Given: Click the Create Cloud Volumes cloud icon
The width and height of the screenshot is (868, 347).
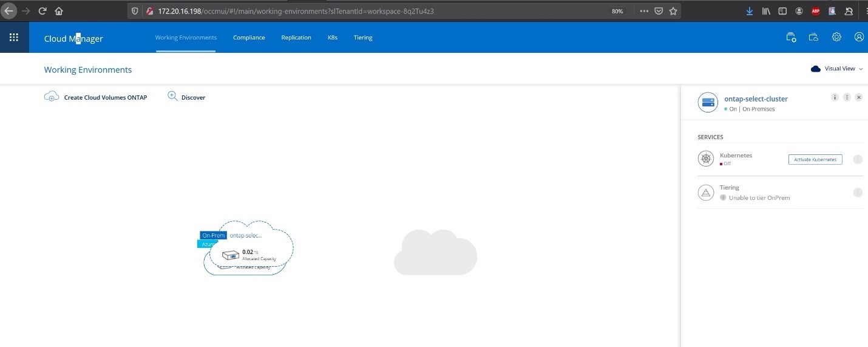Looking at the screenshot, I should tap(52, 97).
